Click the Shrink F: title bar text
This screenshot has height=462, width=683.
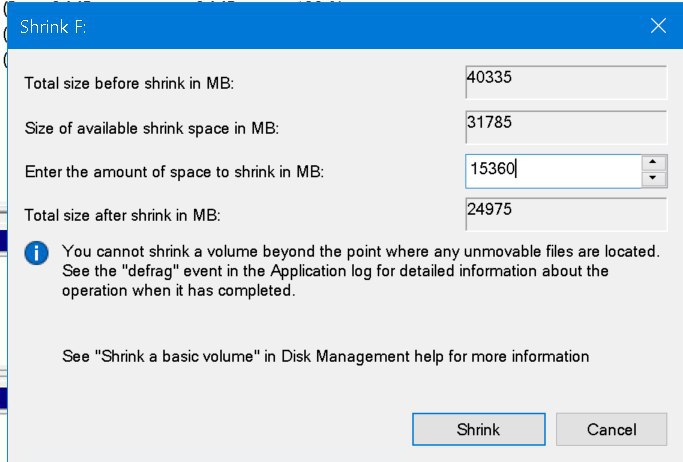coord(53,27)
